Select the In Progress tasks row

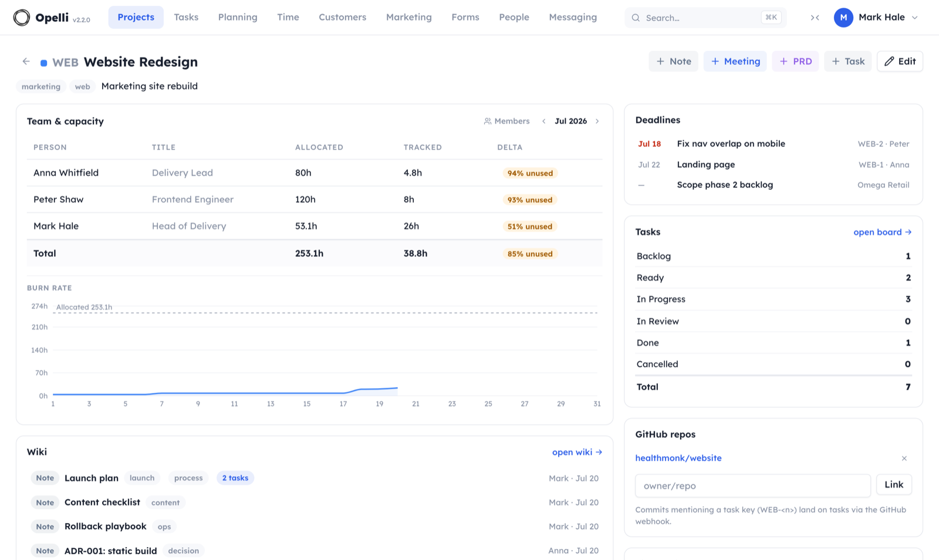(x=774, y=300)
